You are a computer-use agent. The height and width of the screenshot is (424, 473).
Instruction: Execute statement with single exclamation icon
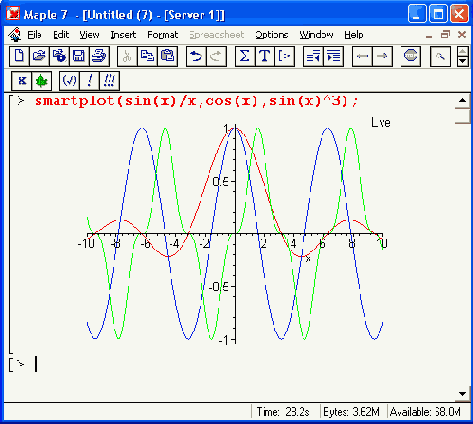[x=89, y=81]
